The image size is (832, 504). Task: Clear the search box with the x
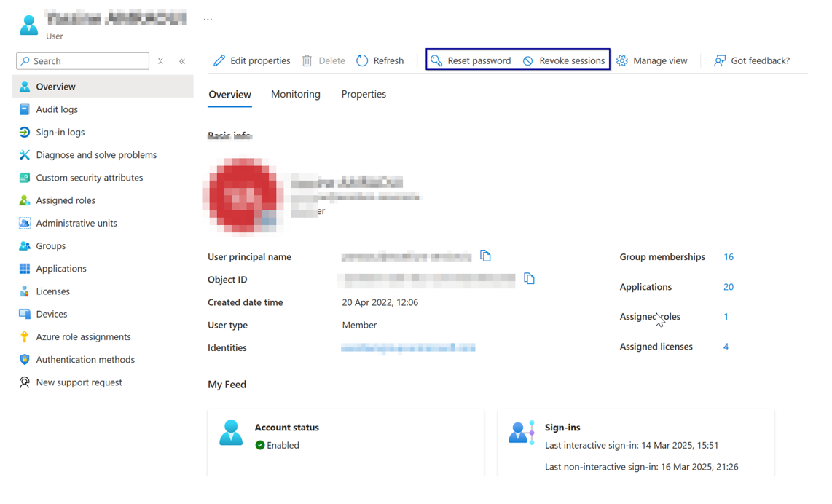point(160,61)
